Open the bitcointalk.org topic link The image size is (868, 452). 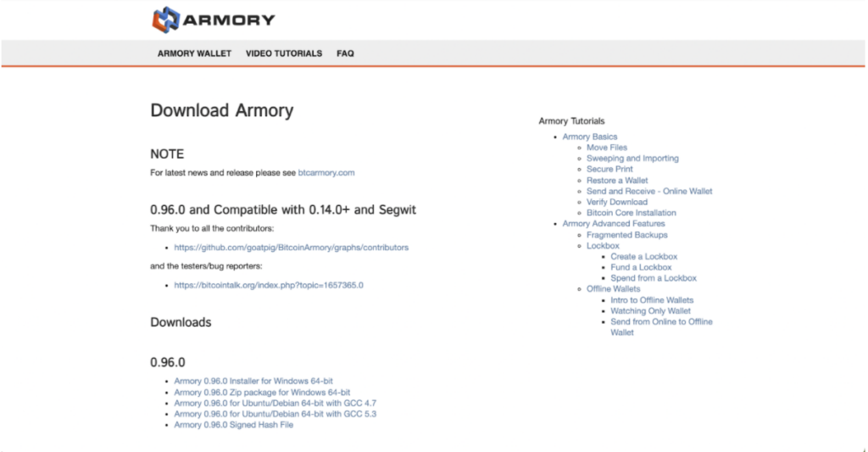[269, 285]
